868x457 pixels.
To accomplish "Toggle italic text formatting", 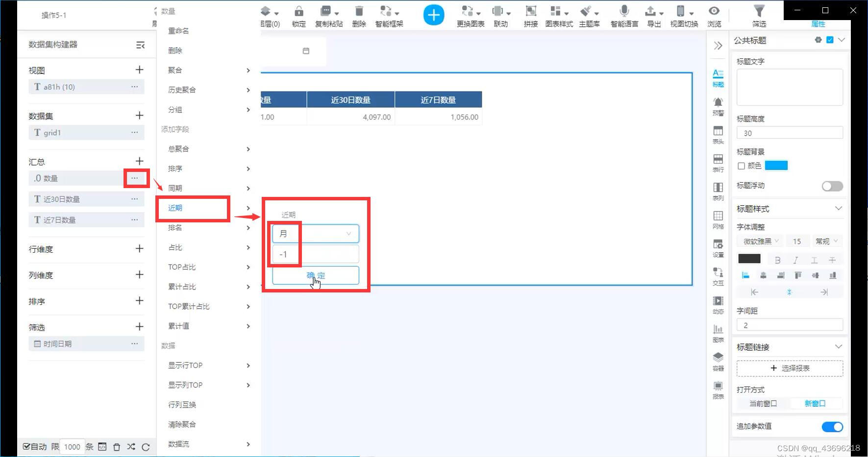I will pos(795,260).
